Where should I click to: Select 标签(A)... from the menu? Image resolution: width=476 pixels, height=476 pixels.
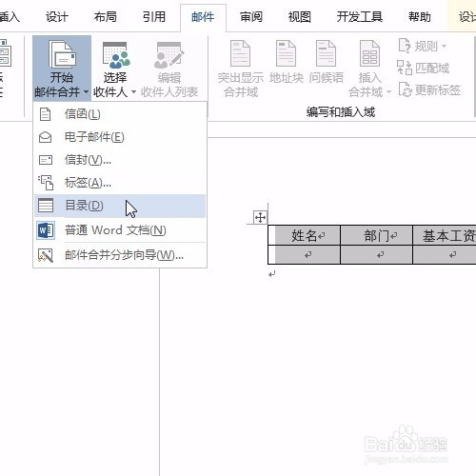point(120,183)
